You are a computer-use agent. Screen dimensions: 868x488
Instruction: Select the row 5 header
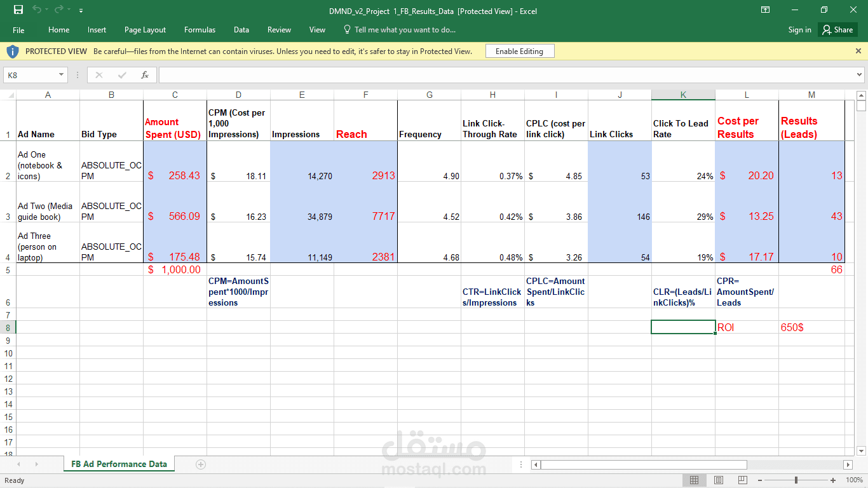(x=8, y=269)
